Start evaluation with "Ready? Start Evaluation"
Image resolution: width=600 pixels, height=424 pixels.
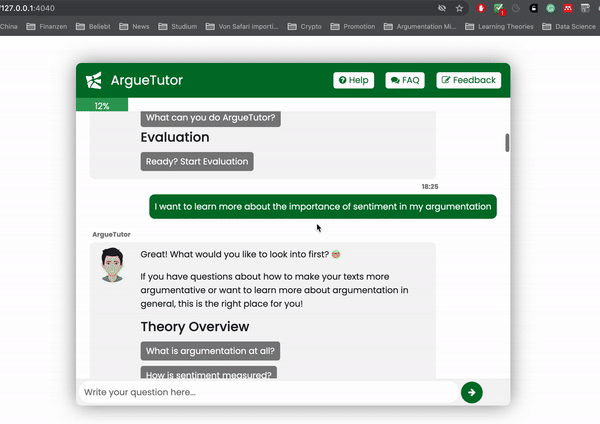point(196,161)
